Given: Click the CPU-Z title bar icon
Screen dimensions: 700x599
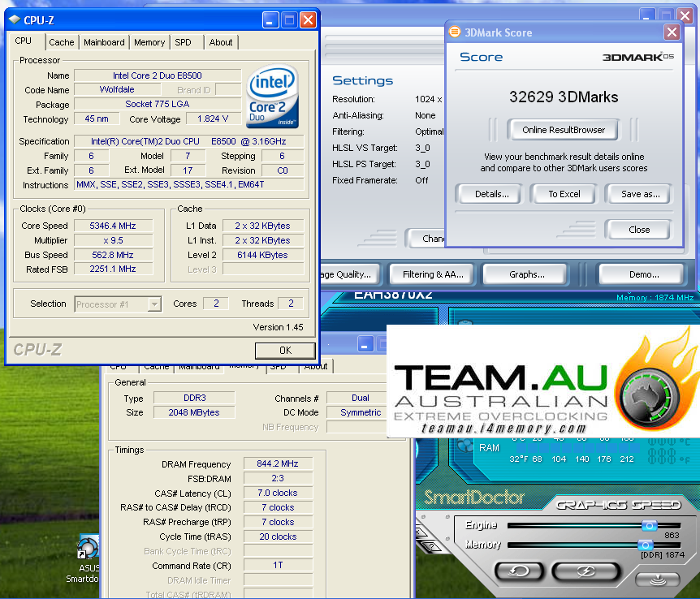Looking at the screenshot, I should [x=15, y=19].
